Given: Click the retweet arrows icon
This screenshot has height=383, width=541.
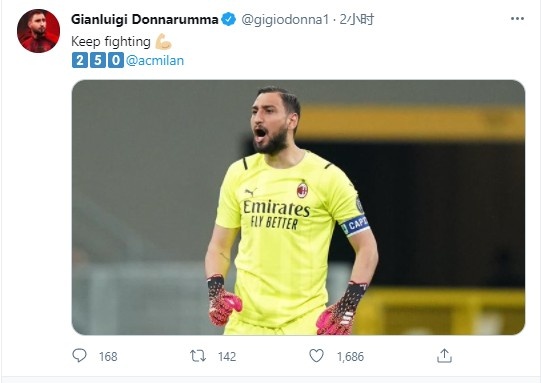Looking at the screenshot, I should pyautogui.click(x=198, y=356).
